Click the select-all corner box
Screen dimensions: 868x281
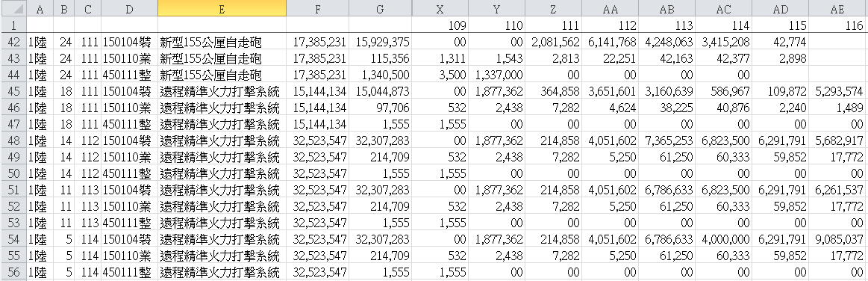(13, 8)
